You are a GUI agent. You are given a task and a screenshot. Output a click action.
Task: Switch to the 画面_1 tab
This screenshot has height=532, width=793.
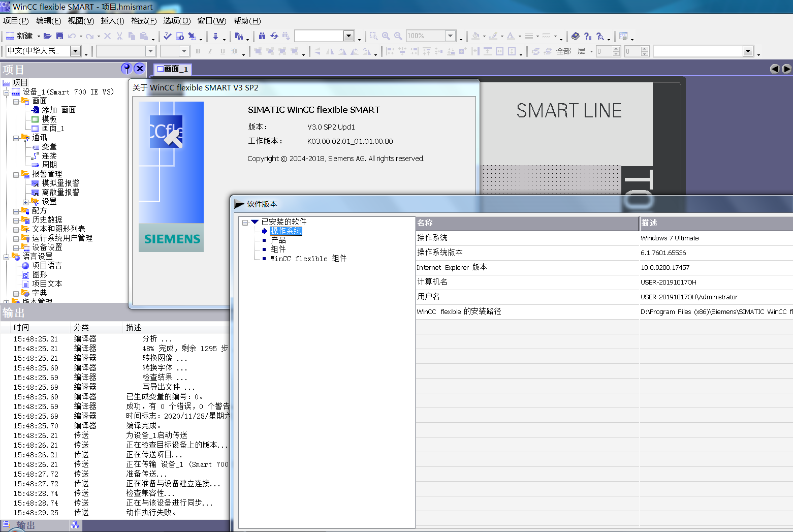tap(173, 69)
